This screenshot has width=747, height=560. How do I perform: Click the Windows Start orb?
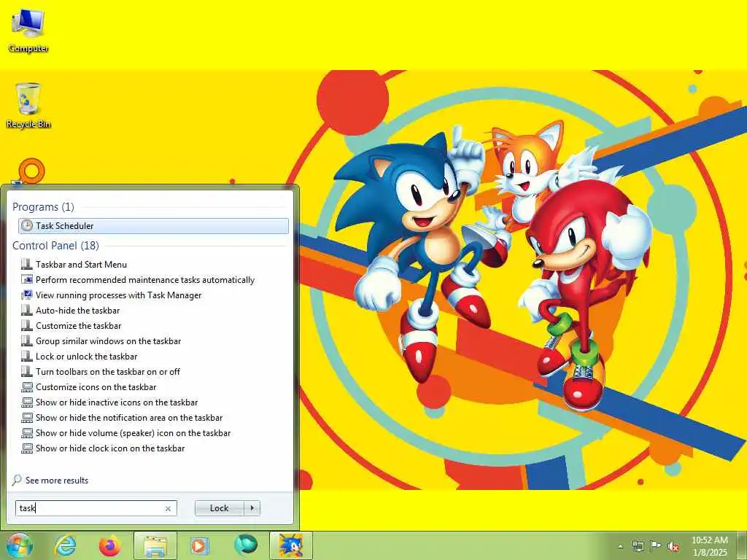(x=20, y=545)
